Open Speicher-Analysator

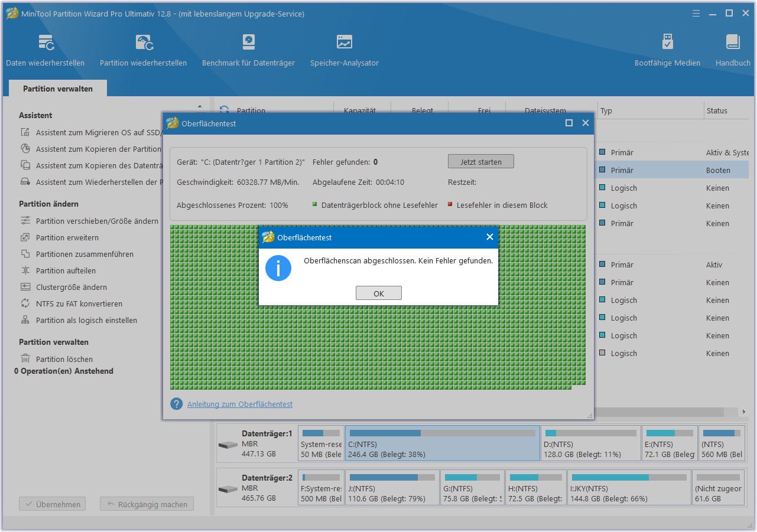coord(345,50)
